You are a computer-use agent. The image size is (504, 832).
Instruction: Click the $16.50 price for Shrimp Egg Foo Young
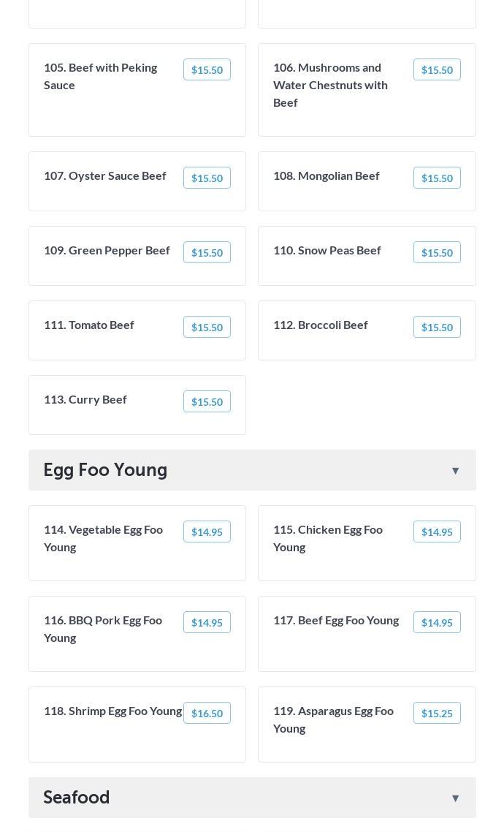click(x=207, y=713)
